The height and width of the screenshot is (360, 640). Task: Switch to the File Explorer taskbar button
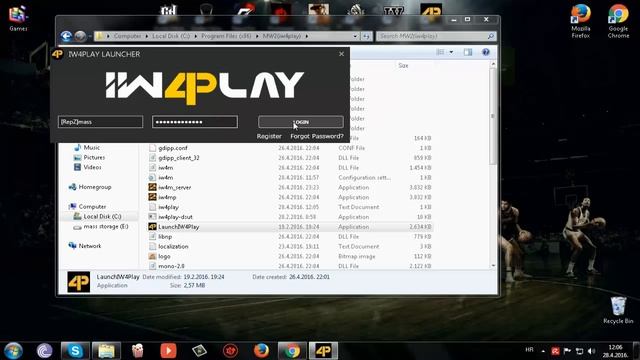point(106,351)
